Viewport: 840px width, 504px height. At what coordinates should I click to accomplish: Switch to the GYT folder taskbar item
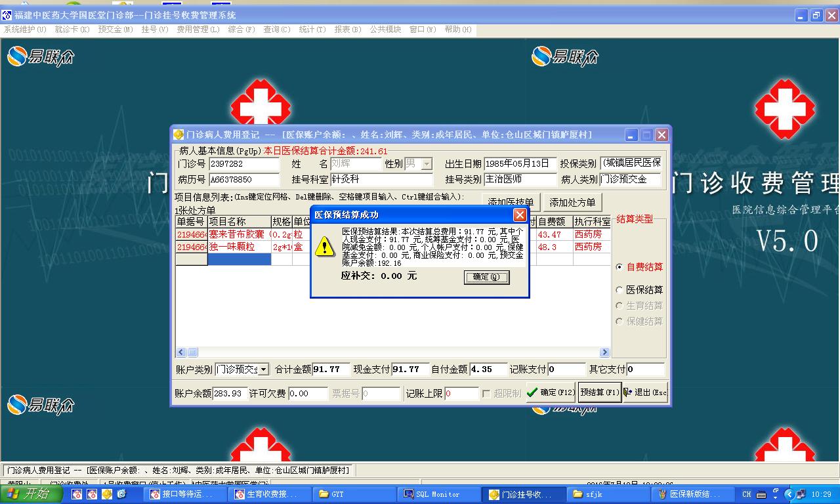[354, 494]
